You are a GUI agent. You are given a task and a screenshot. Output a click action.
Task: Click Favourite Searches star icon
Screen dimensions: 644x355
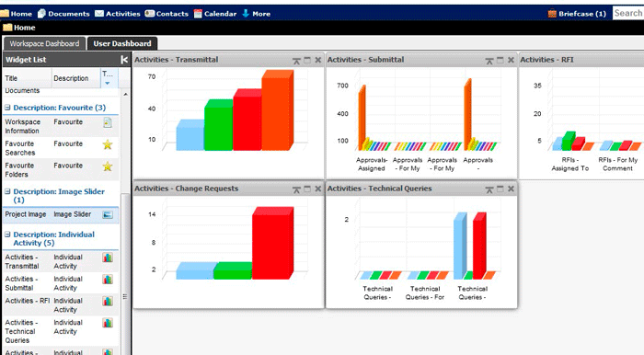pyautogui.click(x=108, y=144)
